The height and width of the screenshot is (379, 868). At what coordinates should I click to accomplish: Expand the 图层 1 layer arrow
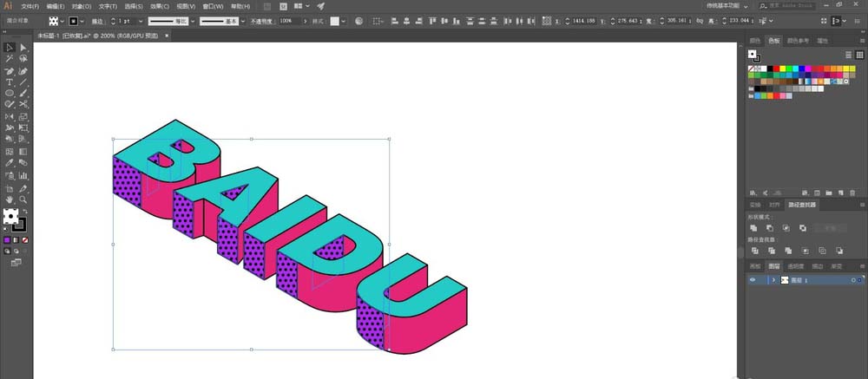click(x=773, y=280)
